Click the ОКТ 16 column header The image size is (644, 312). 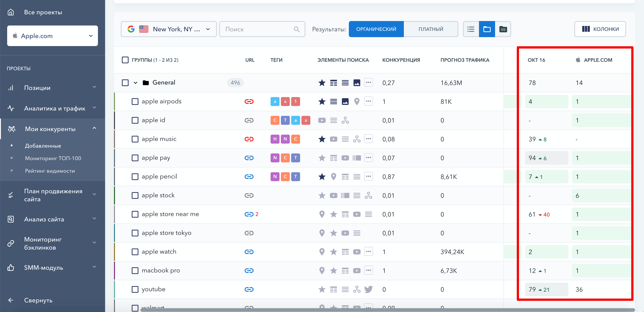click(536, 60)
